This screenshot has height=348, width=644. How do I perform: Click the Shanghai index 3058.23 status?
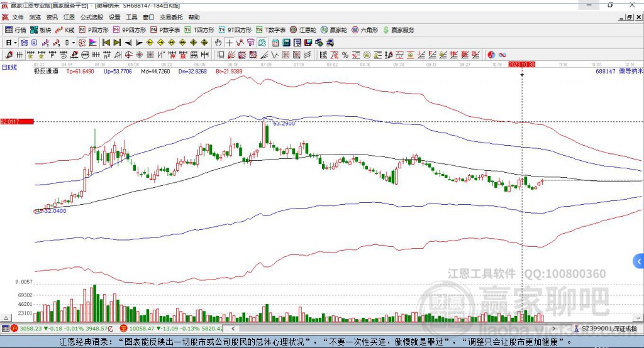click(x=62, y=329)
